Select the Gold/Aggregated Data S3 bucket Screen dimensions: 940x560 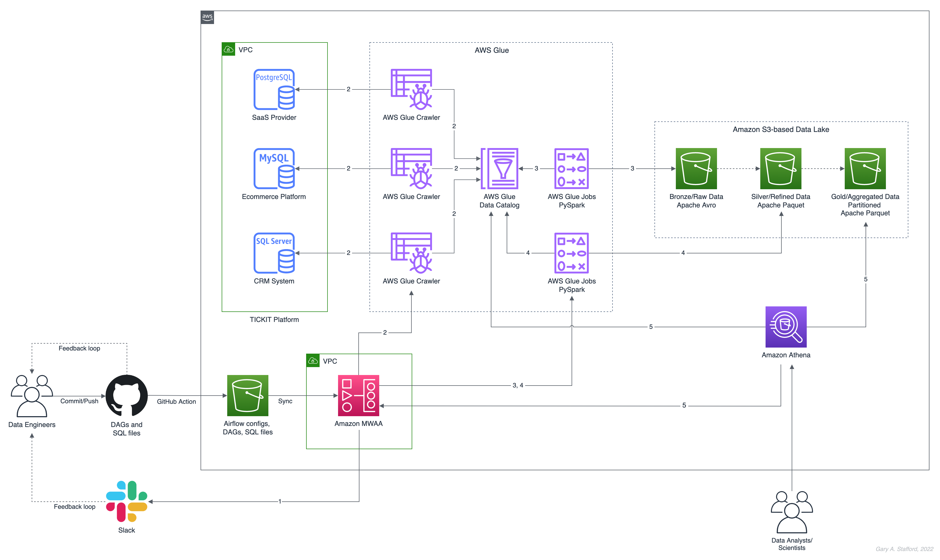click(865, 169)
